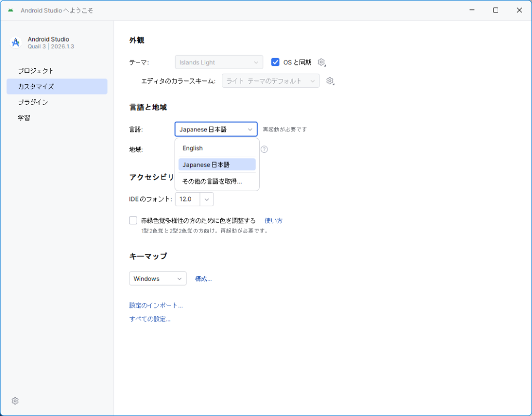The height and width of the screenshot is (416, 532).
Task: Click the theme sync settings gear icon
Action: 321,62
